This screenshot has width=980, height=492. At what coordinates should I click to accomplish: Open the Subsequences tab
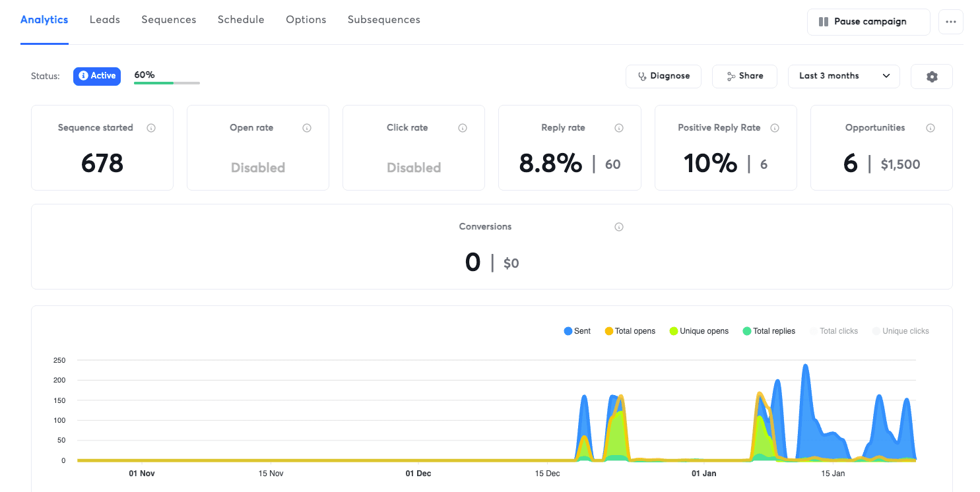(x=383, y=20)
